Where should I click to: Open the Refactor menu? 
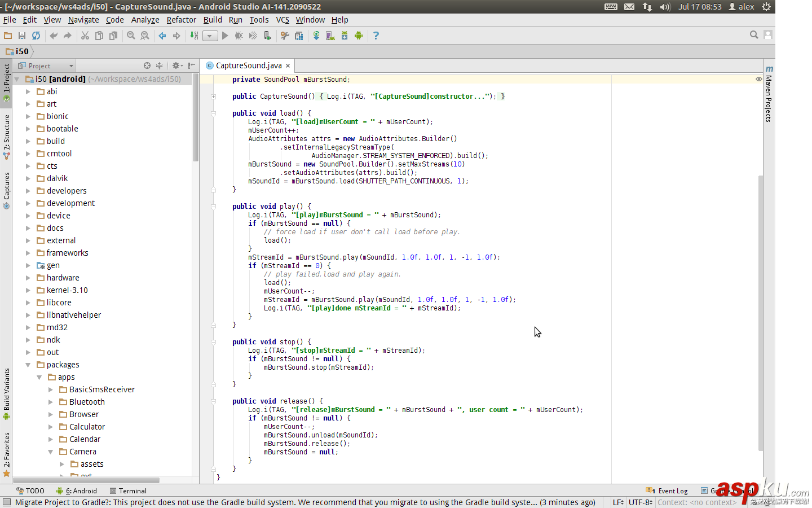[181, 20]
